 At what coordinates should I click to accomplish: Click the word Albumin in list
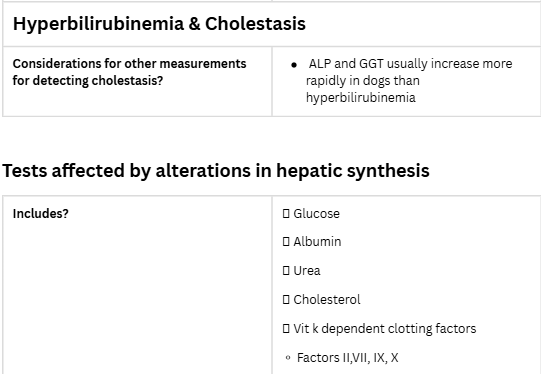pos(317,242)
